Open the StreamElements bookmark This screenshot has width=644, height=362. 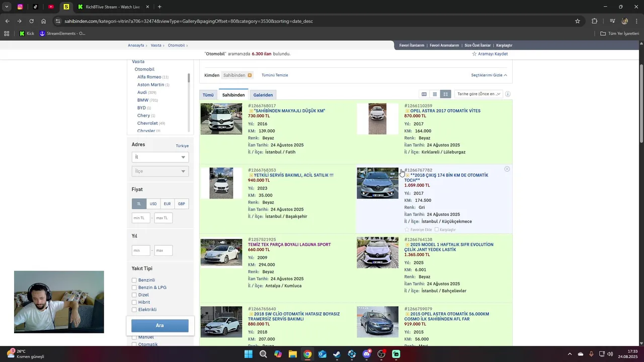tap(62, 34)
